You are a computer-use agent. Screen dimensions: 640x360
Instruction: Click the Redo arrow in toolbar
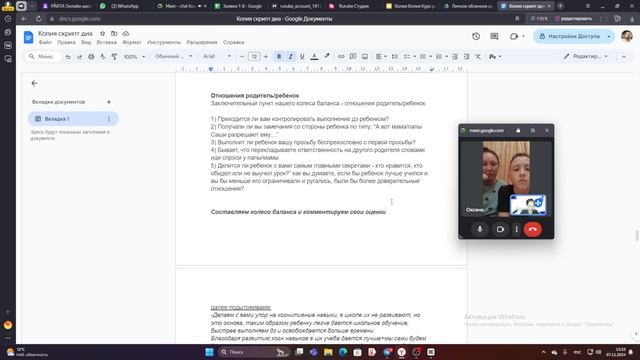pos(80,57)
